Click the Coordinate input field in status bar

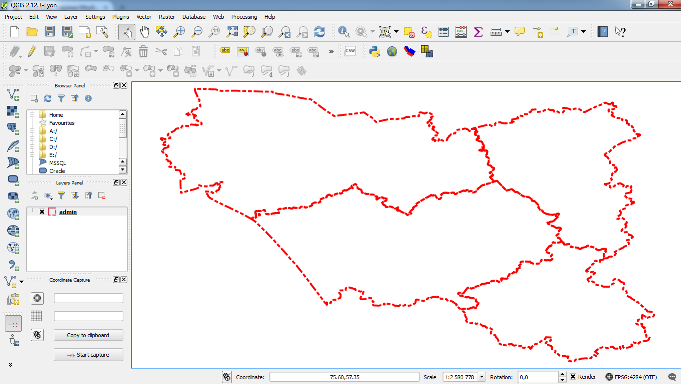click(344, 377)
